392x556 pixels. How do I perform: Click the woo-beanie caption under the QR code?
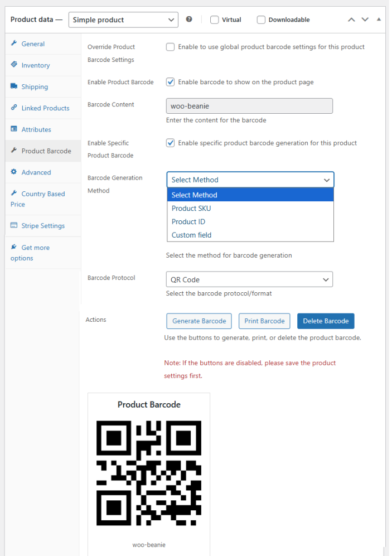pyautogui.click(x=149, y=545)
